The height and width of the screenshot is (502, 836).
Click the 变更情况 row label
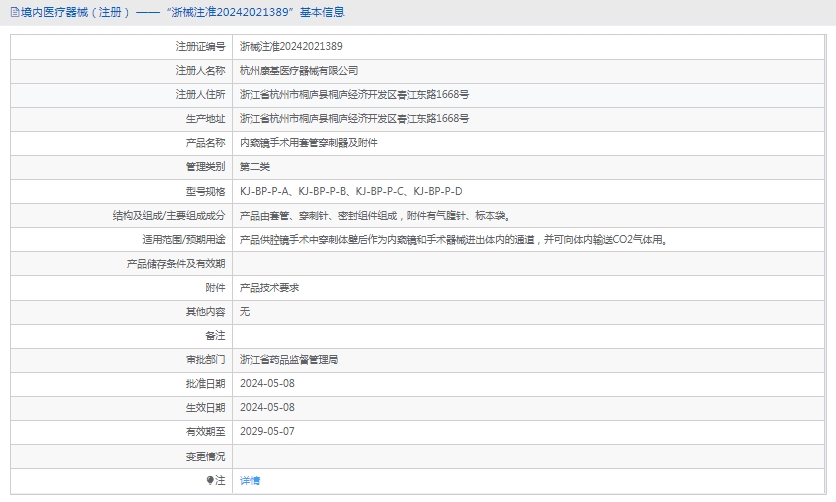click(205, 456)
